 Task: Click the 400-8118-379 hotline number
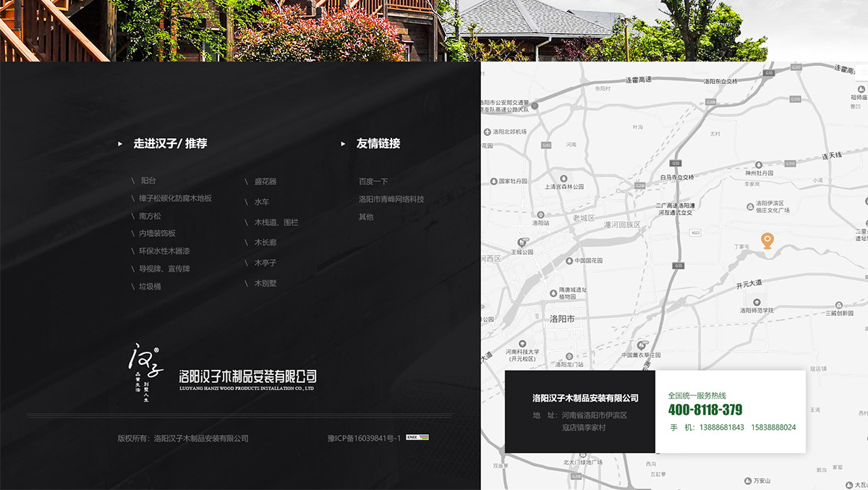[705, 410]
